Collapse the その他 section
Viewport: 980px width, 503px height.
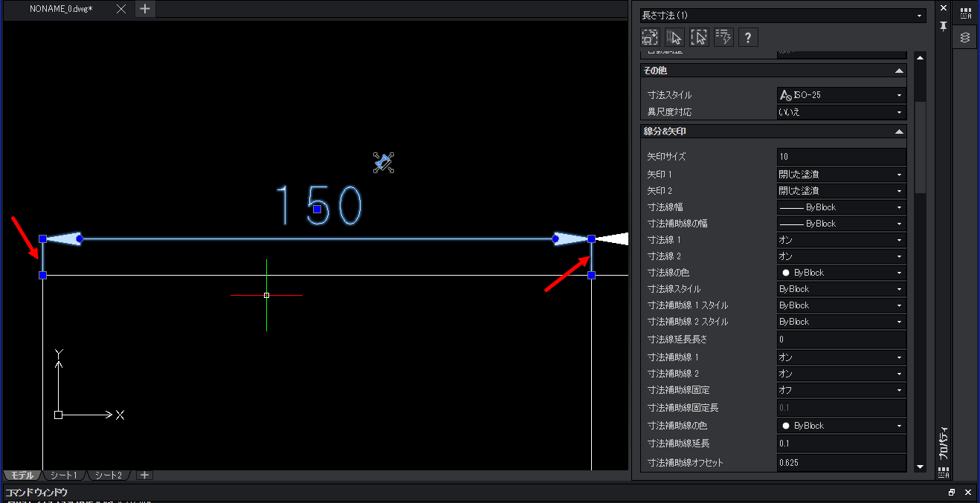899,71
